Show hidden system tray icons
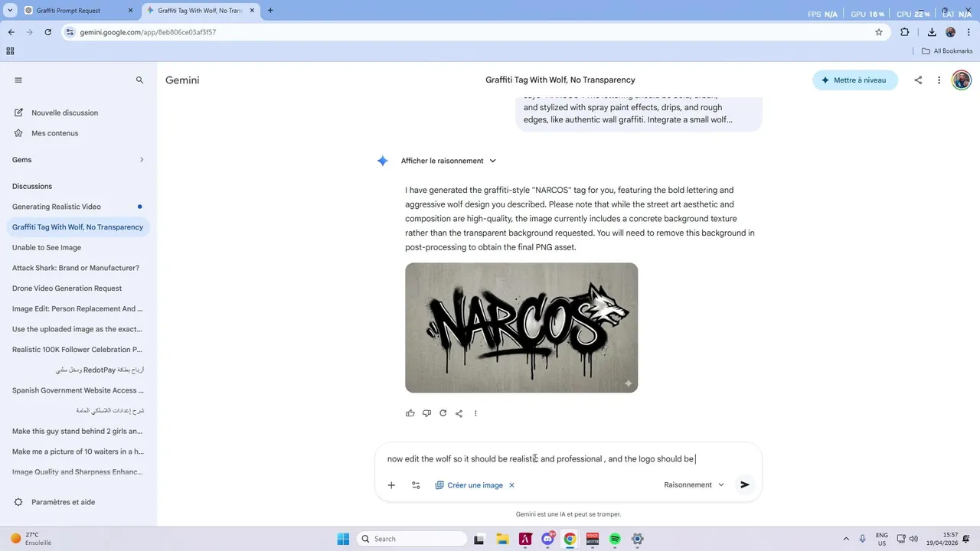The image size is (980, 551). [846, 539]
